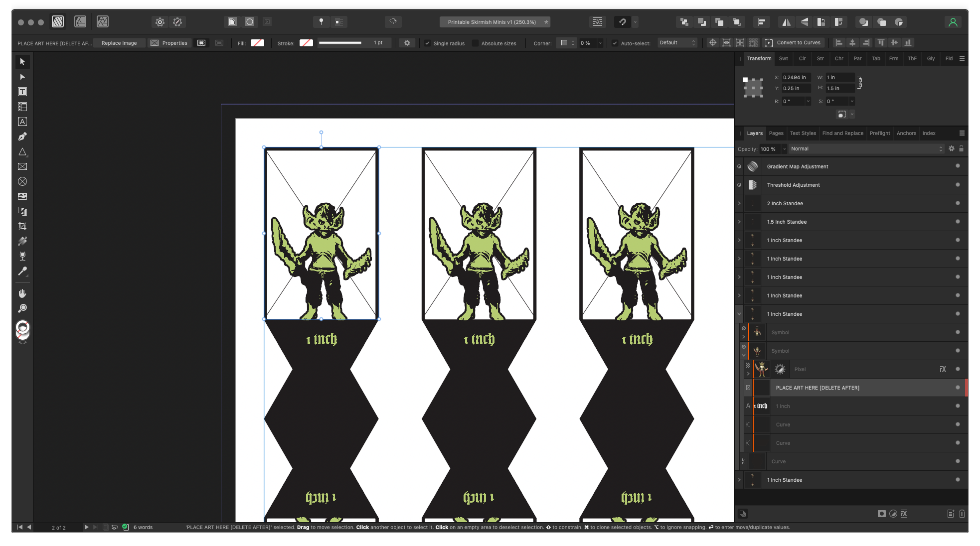This screenshot has height=546, width=980.
Task: Switch to Affinity Photo persona icon
Action: (x=103, y=21)
